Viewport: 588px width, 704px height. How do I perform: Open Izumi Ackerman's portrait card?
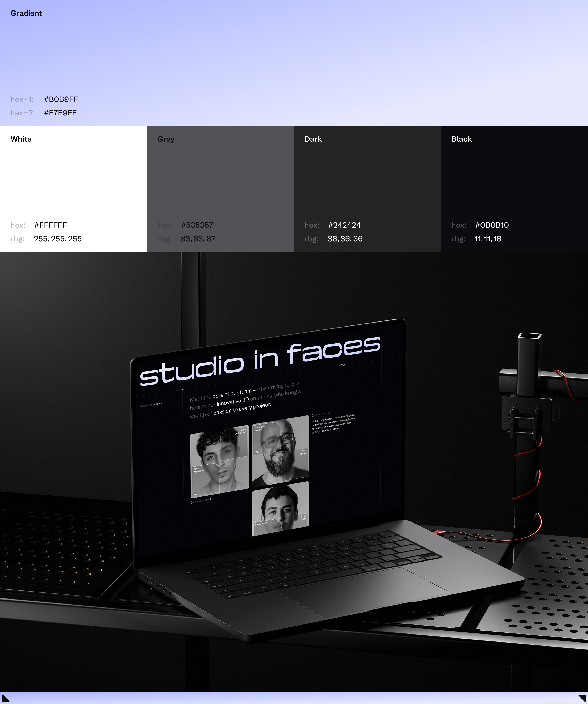(x=219, y=462)
